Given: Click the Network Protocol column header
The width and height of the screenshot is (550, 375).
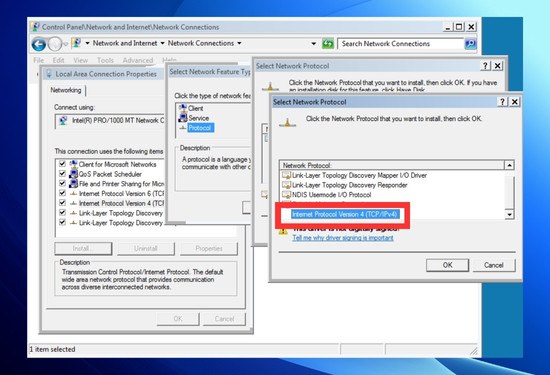Looking at the screenshot, I should tap(392, 165).
